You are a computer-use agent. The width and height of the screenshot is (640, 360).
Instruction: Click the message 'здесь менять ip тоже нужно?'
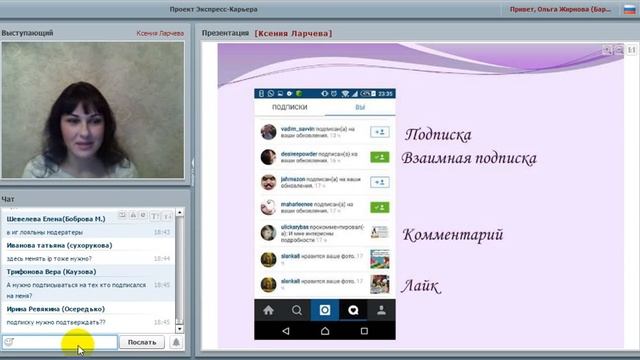(49, 258)
